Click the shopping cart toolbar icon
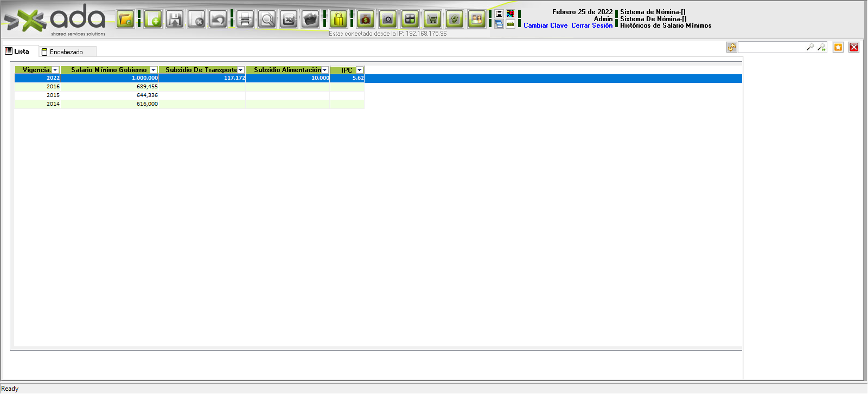 click(432, 20)
